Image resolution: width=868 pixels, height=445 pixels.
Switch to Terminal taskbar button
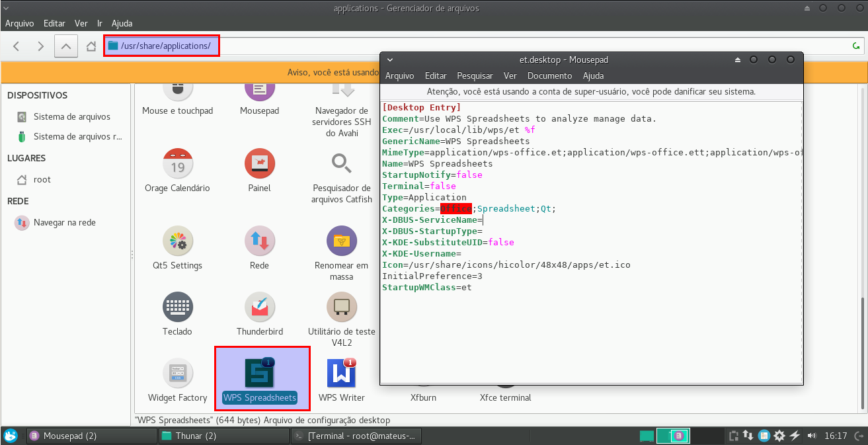coord(356,436)
